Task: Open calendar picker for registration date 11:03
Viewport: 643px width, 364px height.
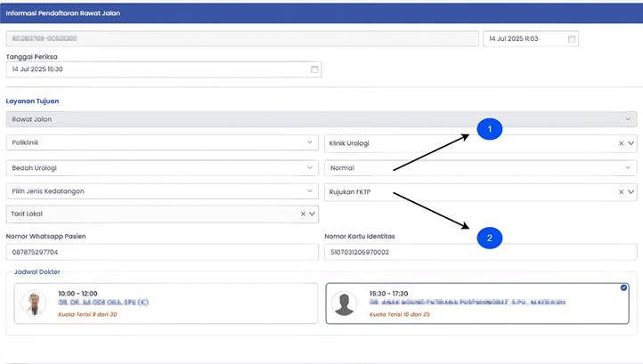Action: (x=572, y=39)
